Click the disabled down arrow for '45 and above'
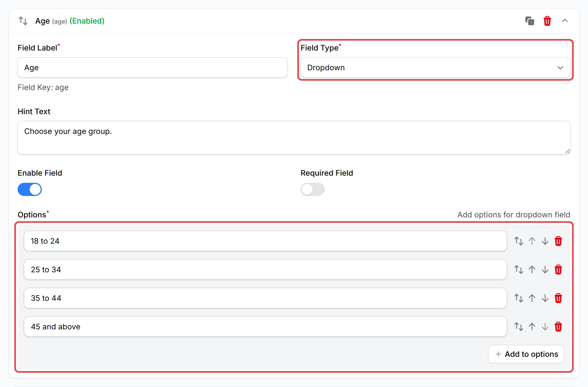Image resolution: width=588 pixels, height=387 pixels. coord(545,327)
